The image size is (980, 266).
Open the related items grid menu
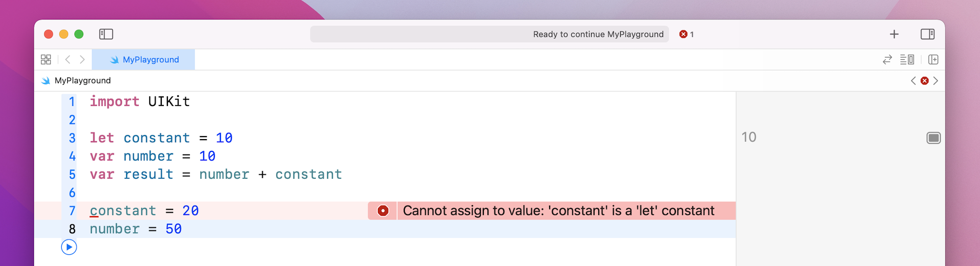(46, 60)
